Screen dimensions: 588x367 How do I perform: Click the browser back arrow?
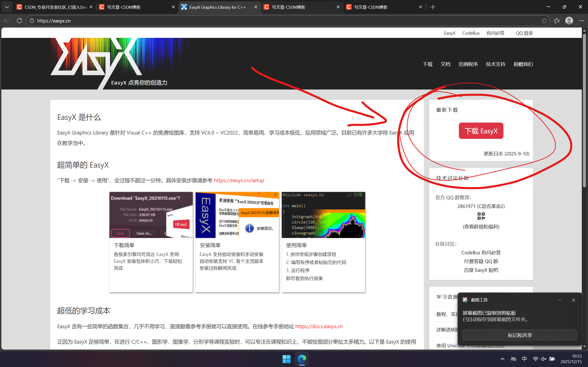[x=7, y=20]
